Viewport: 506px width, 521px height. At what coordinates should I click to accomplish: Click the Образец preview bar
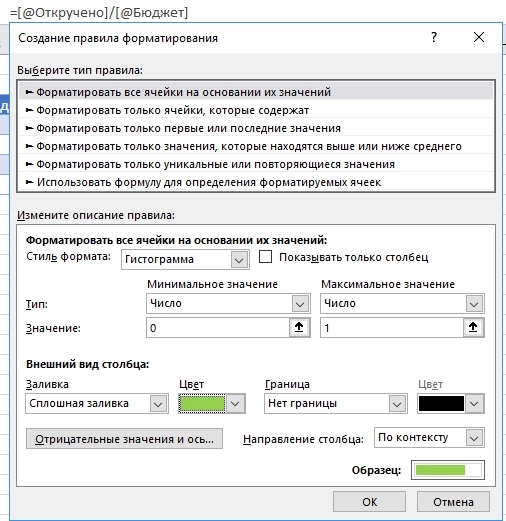coord(448,470)
